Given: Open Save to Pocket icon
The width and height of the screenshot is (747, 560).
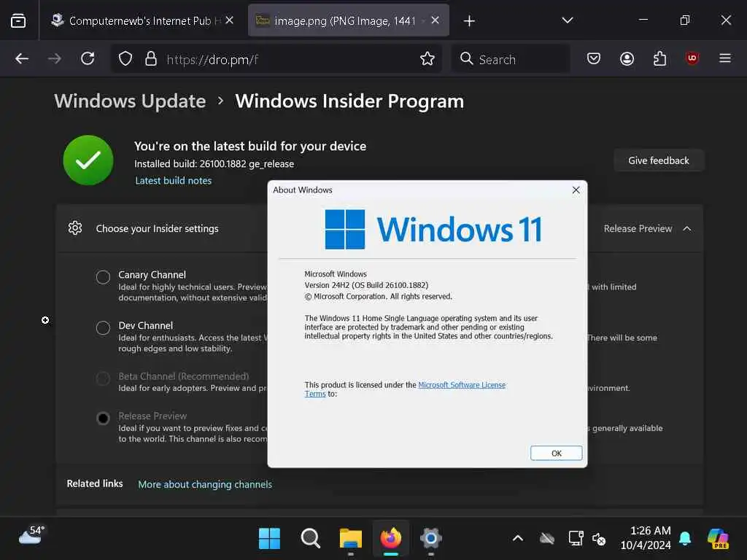Looking at the screenshot, I should tap(594, 58).
